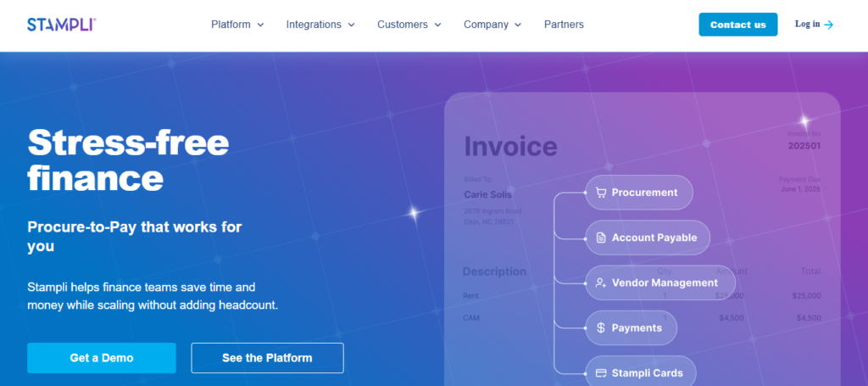Viewport: 868px width, 386px height.
Task: Select the Account Payable pill
Action: [x=648, y=238]
